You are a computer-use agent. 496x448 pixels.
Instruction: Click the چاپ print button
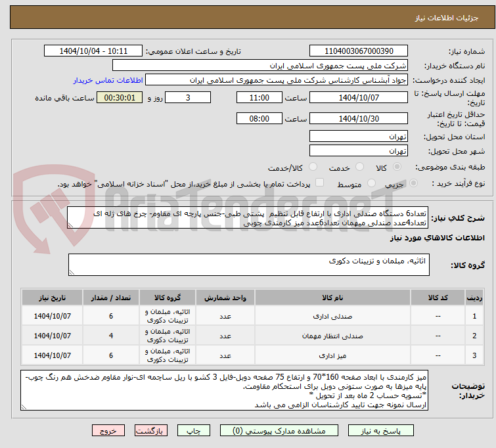(193, 431)
